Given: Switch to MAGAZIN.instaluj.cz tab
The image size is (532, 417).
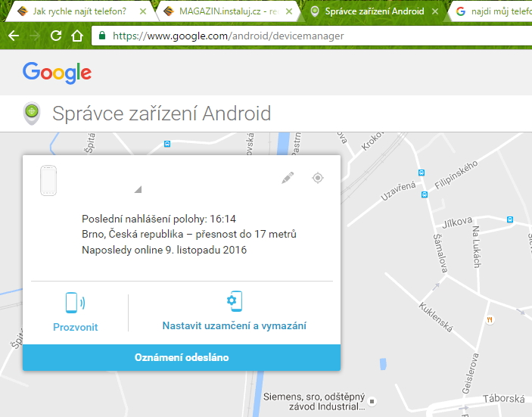Looking at the screenshot, I should (x=229, y=11).
